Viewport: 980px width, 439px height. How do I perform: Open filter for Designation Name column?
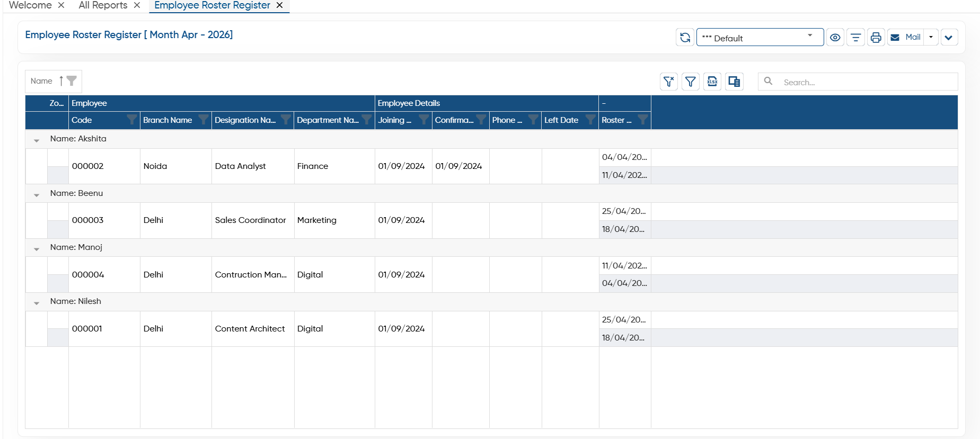285,120
